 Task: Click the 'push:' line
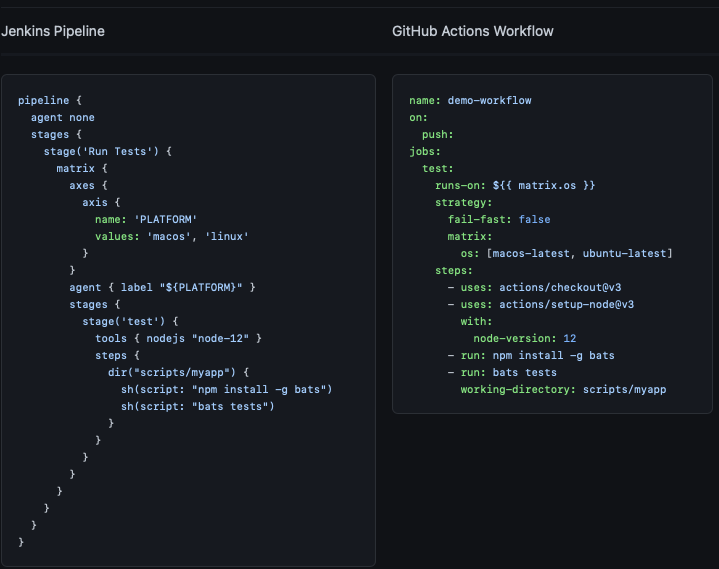pyautogui.click(x=438, y=134)
